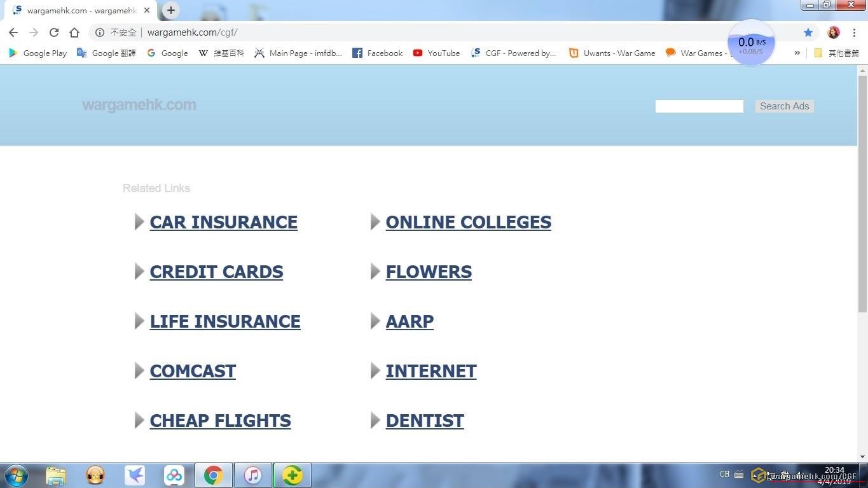Open the Facebook bookmark
The image size is (868, 488).
[377, 53]
